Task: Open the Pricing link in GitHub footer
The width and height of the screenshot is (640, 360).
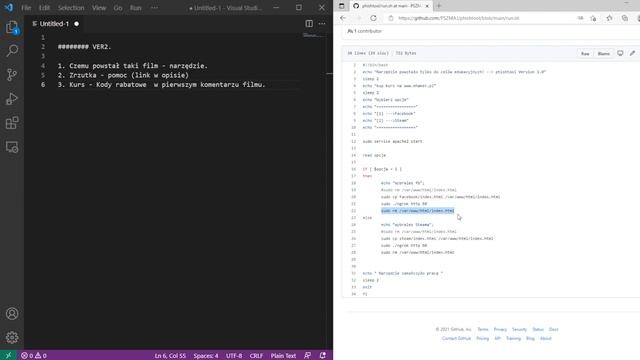Action: point(482,338)
